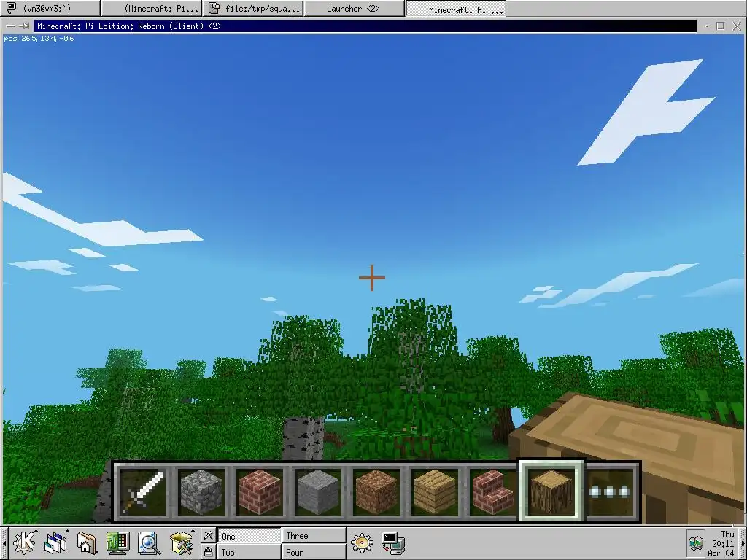The image size is (747, 560).
Task: Open the home folder icon in panel
Action: coord(87,542)
